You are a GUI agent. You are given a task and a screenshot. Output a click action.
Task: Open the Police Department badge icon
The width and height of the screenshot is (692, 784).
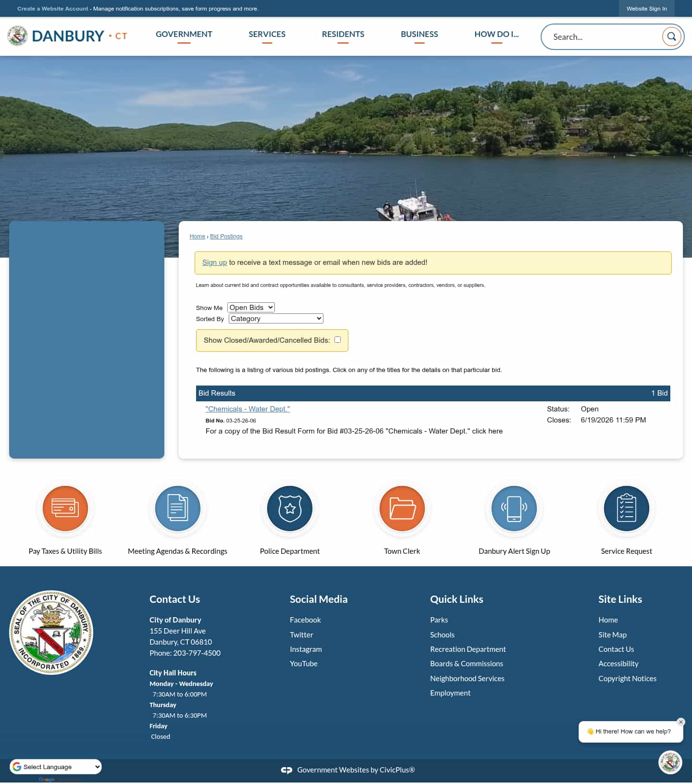coord(290,508)
